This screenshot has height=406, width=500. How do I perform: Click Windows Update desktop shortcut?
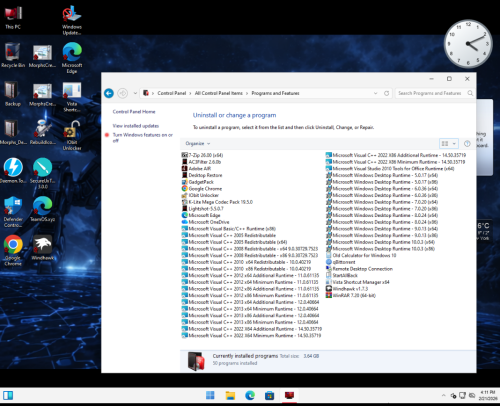(x=72, y=20)
